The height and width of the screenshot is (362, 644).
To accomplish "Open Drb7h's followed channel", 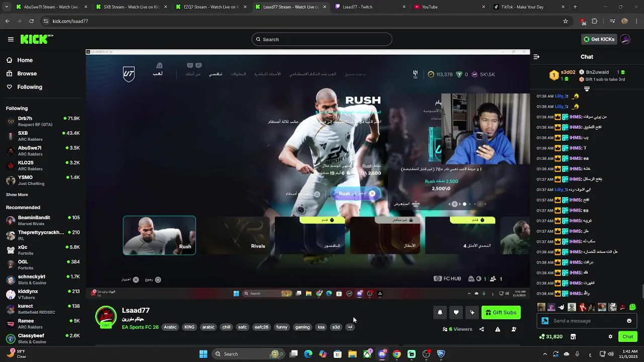I will pyautogui.click(x=43, y=121).
